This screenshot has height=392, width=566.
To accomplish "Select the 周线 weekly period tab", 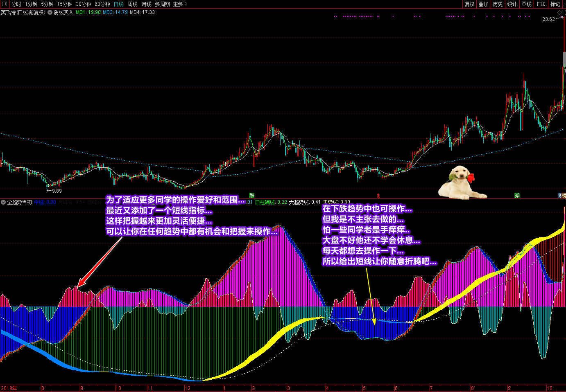I will coord(132,4).
